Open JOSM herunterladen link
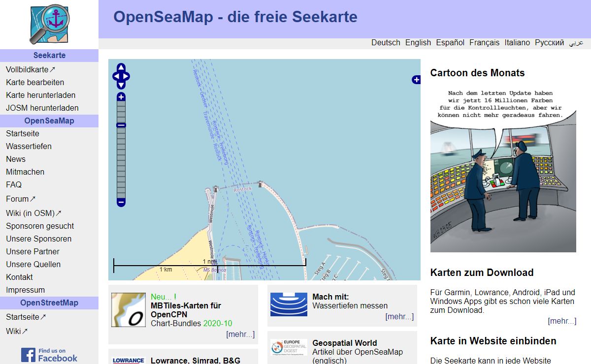The image size is (591, 364). coord(42,108)
